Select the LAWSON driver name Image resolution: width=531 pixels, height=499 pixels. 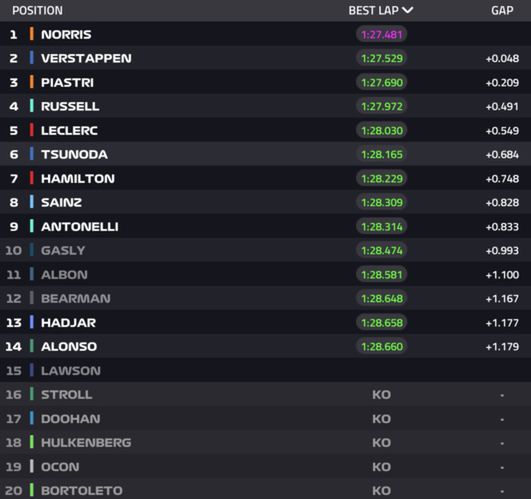71,371
